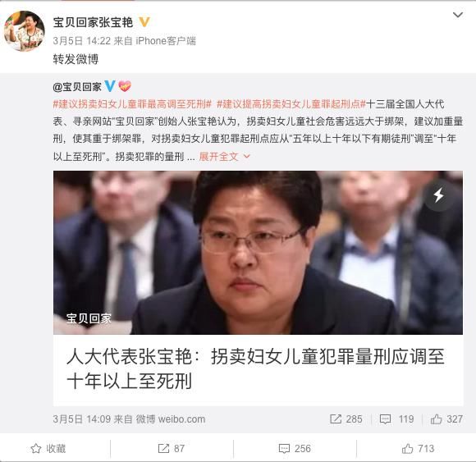Open the @宝贝回家 original poster link

coord(77,87)
